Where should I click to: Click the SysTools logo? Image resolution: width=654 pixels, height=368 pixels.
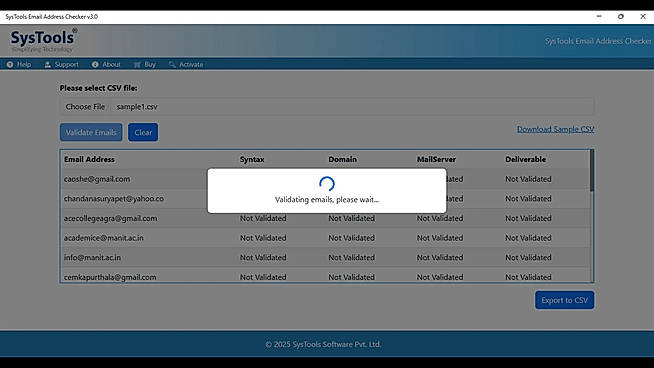point(43,40)
